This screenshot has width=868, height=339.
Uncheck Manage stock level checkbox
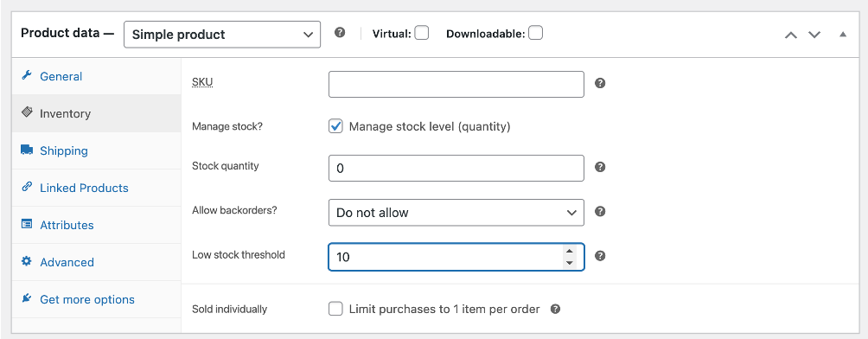pos(335,126)
